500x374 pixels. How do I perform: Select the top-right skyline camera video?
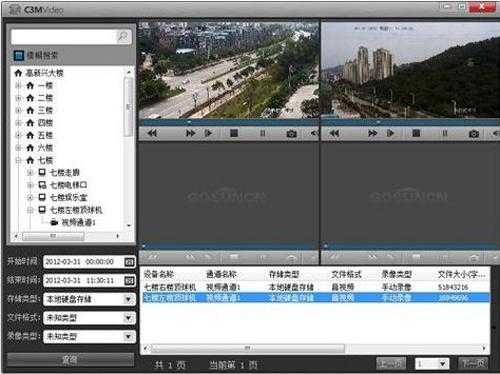(410, 70)
